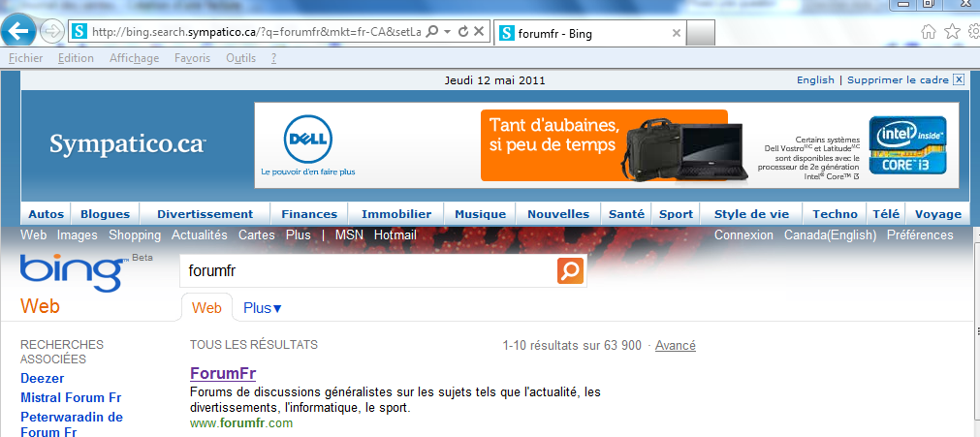Open the Techno section
This screenshot has height=437, width=980.
pyautogui.click(x=835, y=214)
